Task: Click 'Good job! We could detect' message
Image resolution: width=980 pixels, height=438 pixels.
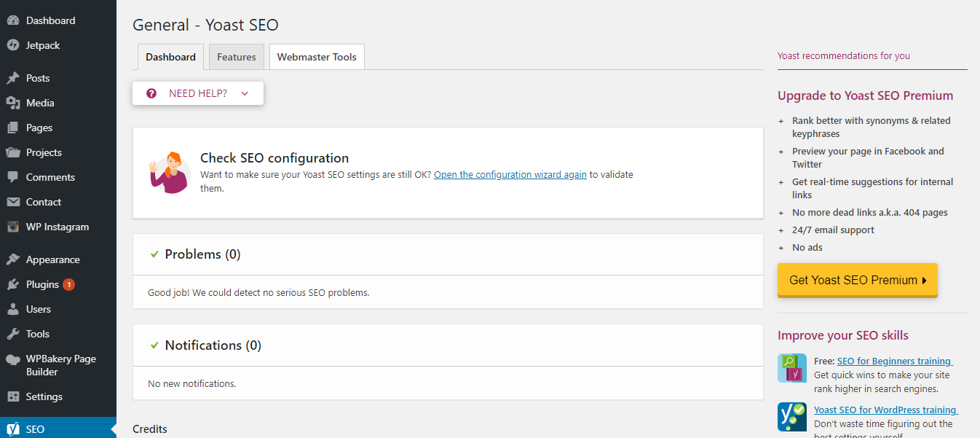Action: click(x=258, y=293)
